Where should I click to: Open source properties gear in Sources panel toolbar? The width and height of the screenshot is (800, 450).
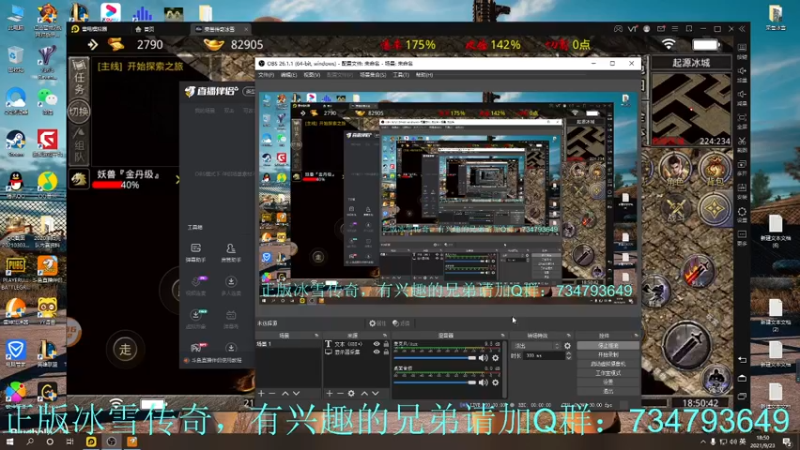coord(351,393)
